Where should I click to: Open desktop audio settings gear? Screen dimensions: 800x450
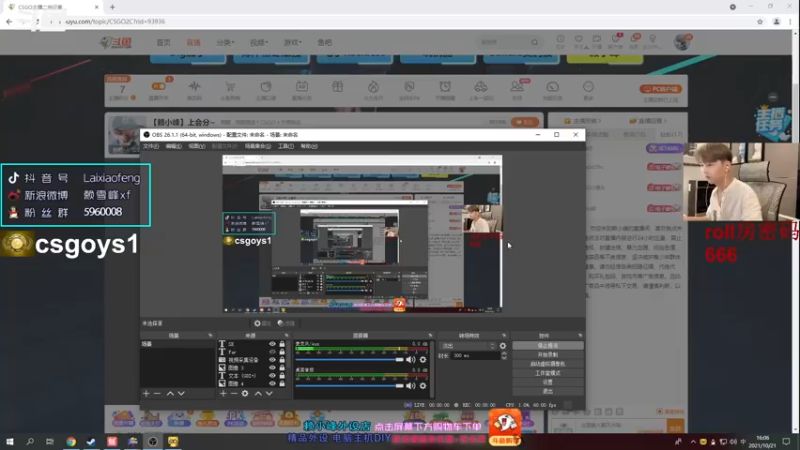click(x=423, y=386)
